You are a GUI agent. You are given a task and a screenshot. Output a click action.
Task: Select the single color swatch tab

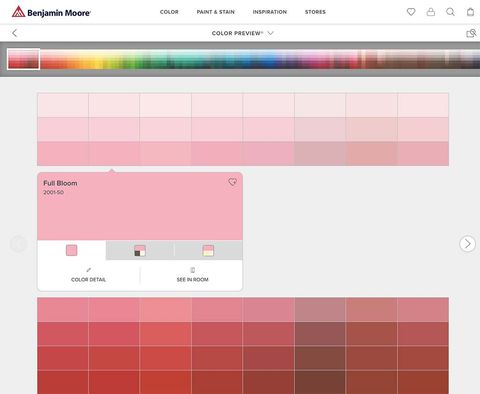click(72, 250)
